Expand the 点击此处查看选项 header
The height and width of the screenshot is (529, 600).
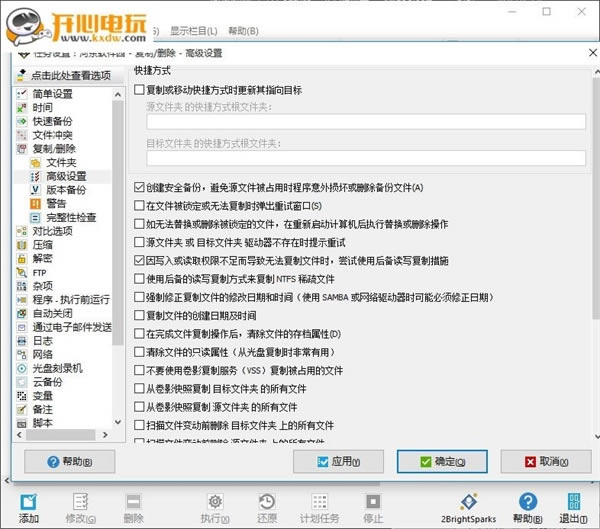tap(68, 76)
